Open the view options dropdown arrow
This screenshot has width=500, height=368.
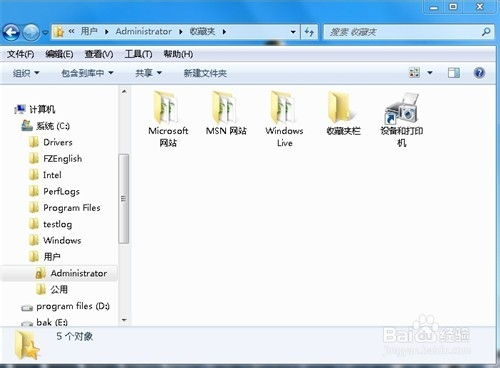coord(430,73)
